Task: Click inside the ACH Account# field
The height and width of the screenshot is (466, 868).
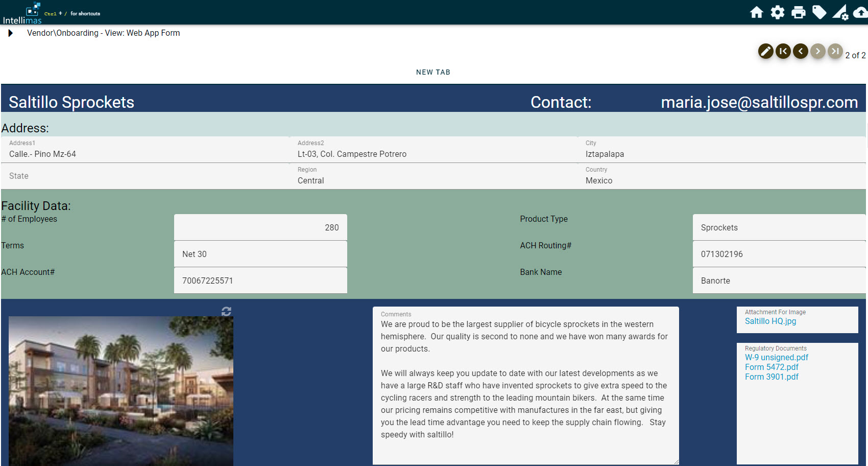Action: click(260, 280)
